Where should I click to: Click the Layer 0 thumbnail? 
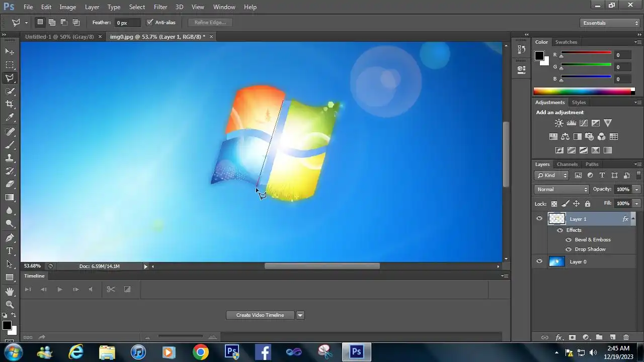(556, 261)
